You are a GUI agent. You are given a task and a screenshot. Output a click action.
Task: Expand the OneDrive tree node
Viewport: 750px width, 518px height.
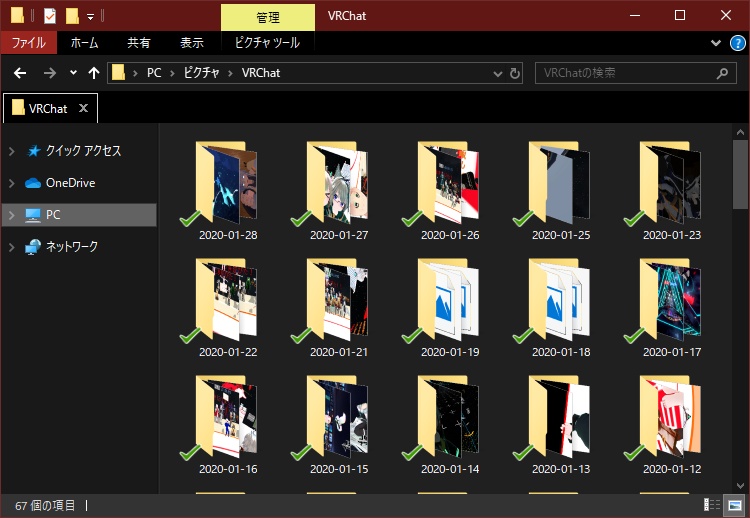coord(11,183)
